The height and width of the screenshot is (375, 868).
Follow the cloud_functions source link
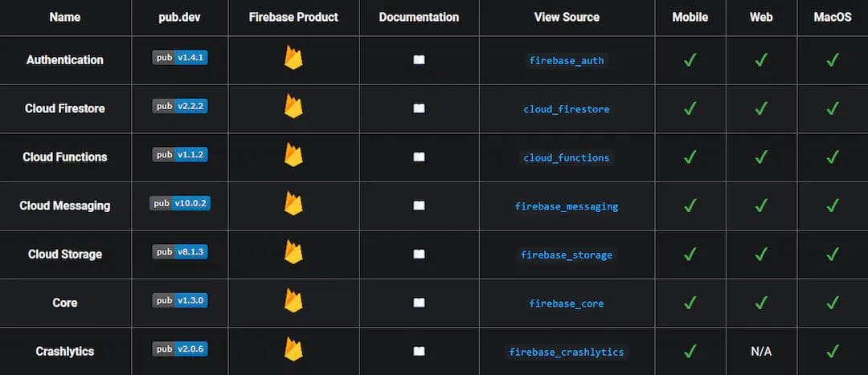pyautogui.click(x=567, y=157)
